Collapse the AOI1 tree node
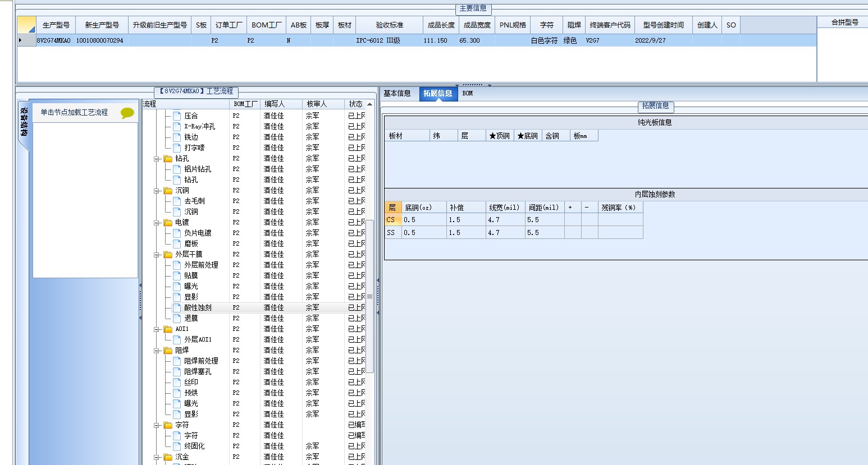Viewport: 868px width, 465px height. (157, 329)
